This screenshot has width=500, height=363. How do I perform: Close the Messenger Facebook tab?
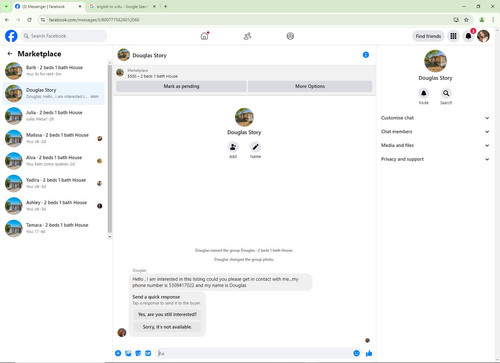click(80, 6)
